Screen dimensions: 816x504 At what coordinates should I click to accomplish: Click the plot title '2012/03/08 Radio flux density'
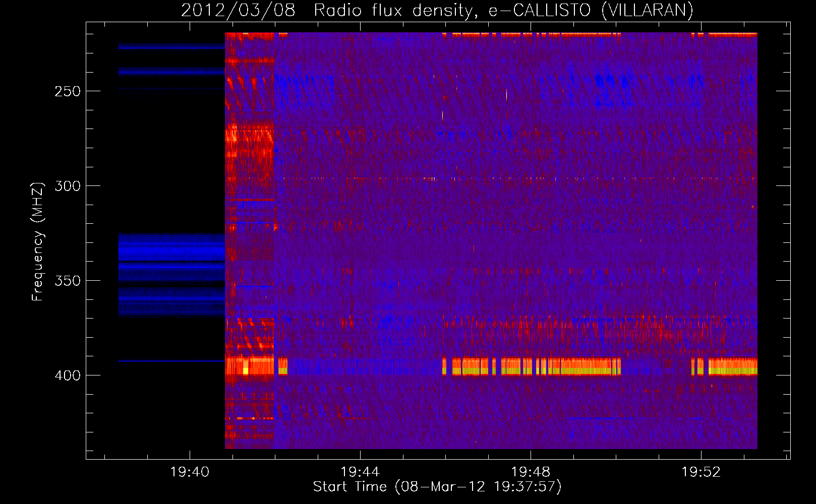coord(437,10)
